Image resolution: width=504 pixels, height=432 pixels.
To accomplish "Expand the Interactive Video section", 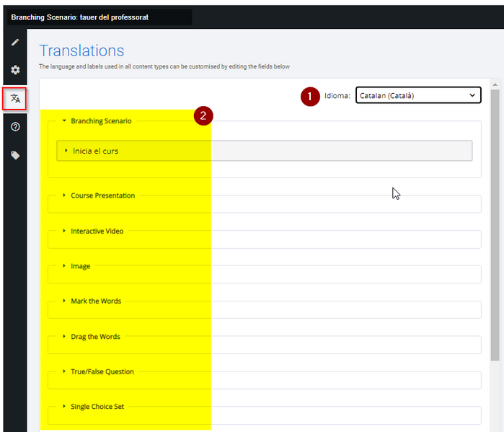I will click(93, 231).
